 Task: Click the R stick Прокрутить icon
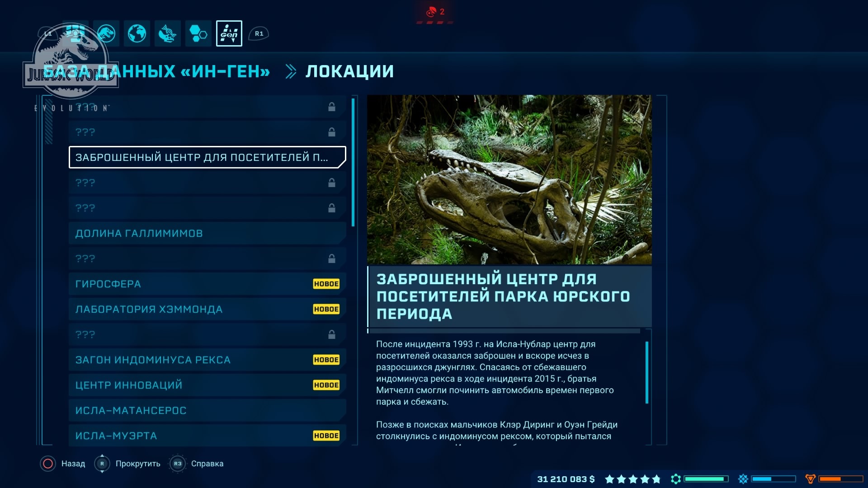click(102, 464)
